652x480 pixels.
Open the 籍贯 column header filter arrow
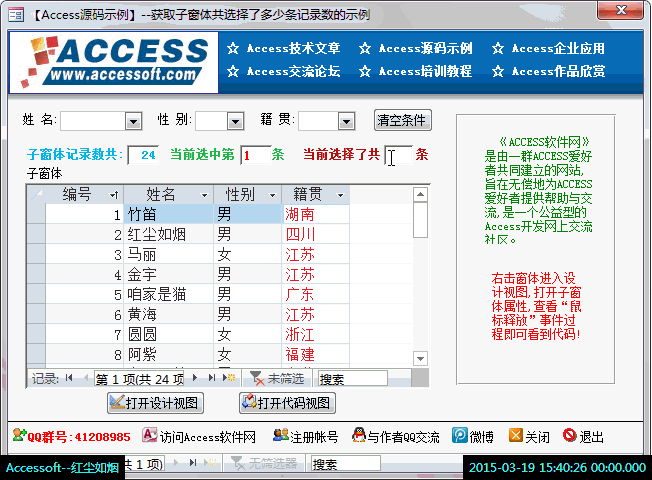coord(341,195)
